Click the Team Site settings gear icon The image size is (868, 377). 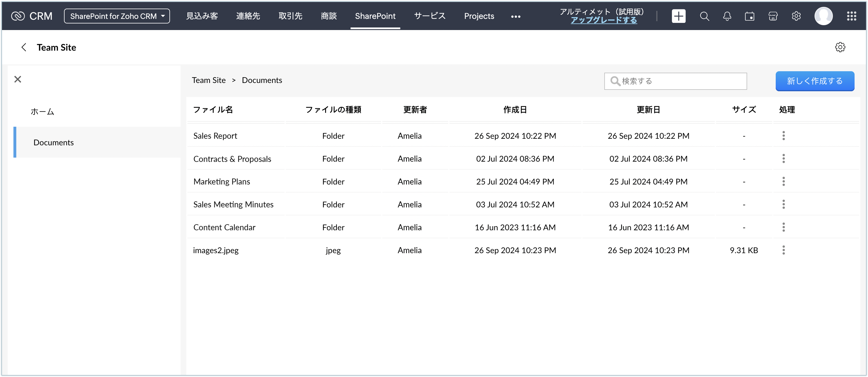click(840, 47)
